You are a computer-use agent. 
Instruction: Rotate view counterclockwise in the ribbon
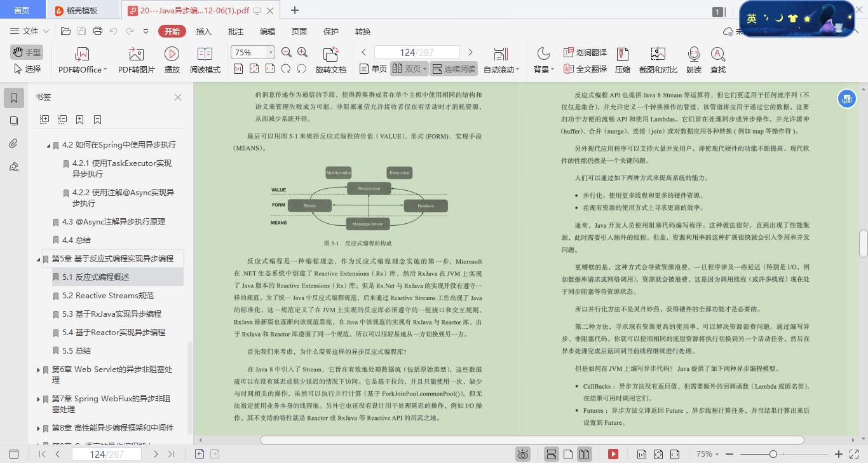click(x=302, y=69)
